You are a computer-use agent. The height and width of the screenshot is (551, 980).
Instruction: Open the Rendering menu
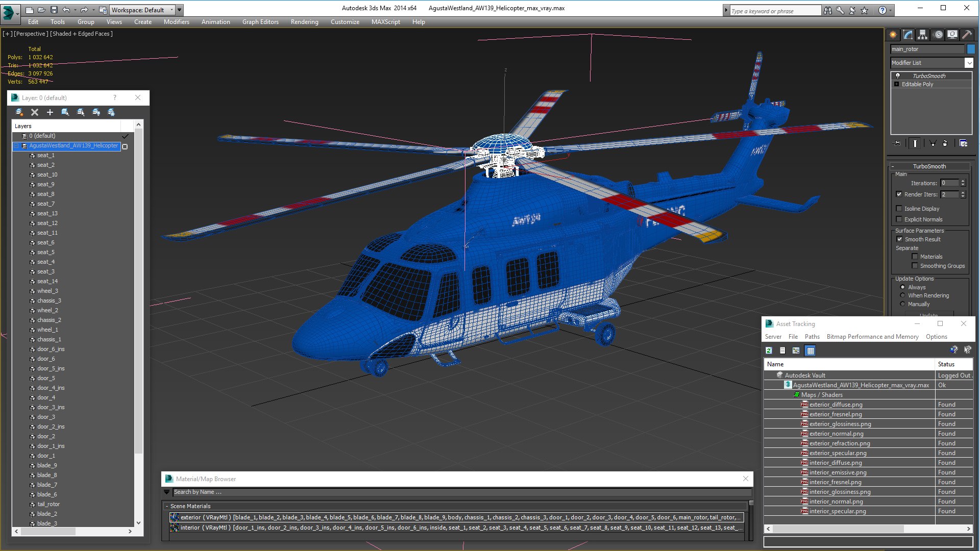click(305, 22)
